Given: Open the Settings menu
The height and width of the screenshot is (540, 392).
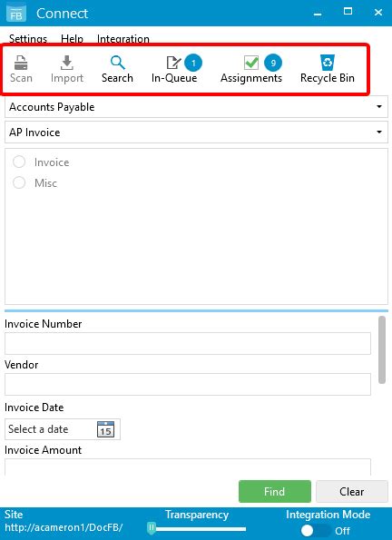Looking at the screenshot, I should pyautogui.click(x=28, y=38).
